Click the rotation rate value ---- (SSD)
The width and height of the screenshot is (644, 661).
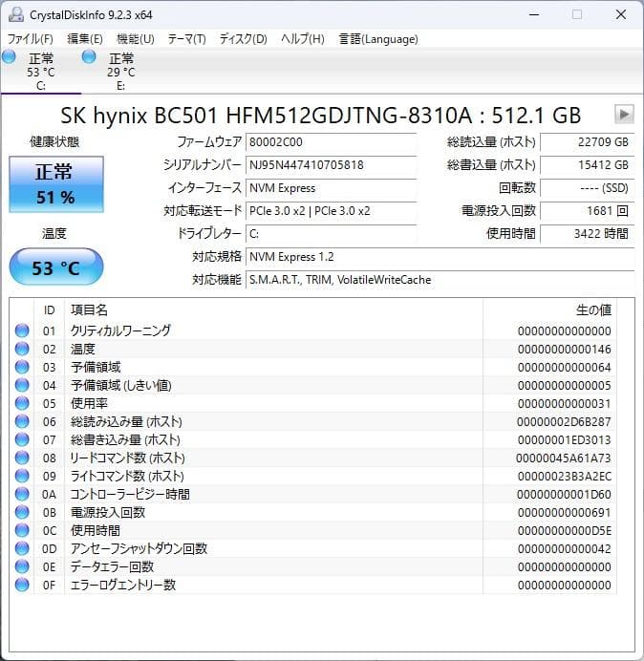[x=587, y=188]
